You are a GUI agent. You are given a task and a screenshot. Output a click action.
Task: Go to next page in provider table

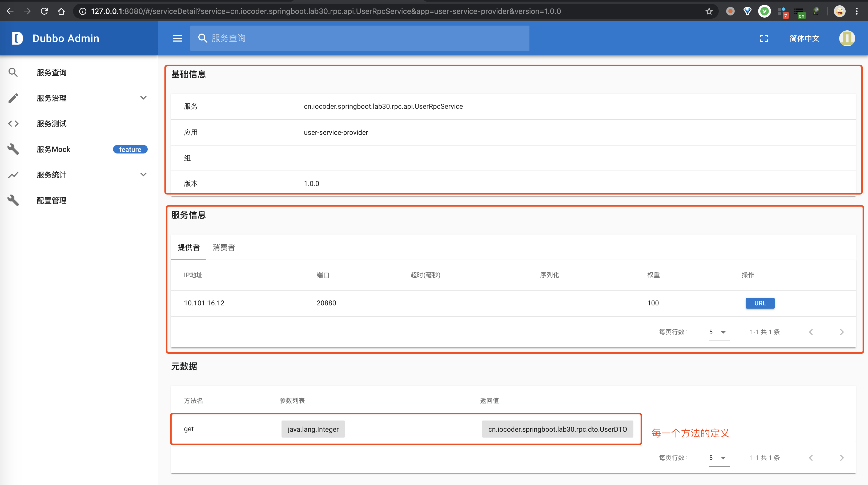pos(841,332)
